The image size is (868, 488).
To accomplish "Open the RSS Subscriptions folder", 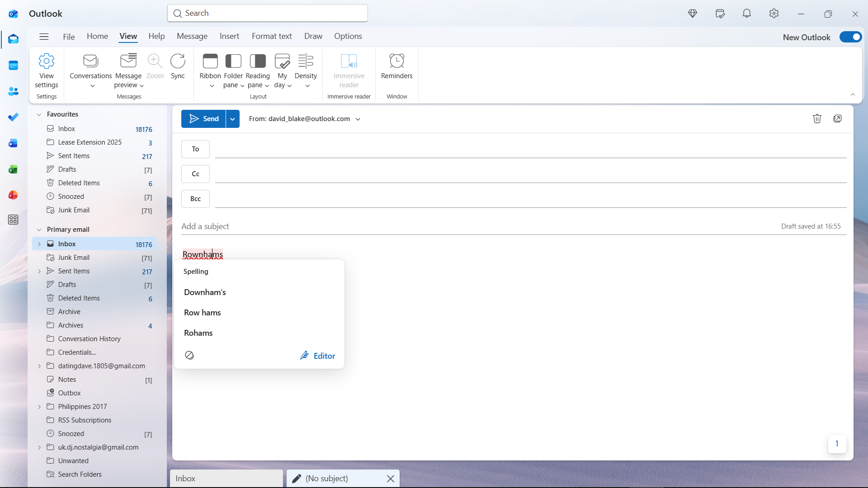I will tap(95, 420).
